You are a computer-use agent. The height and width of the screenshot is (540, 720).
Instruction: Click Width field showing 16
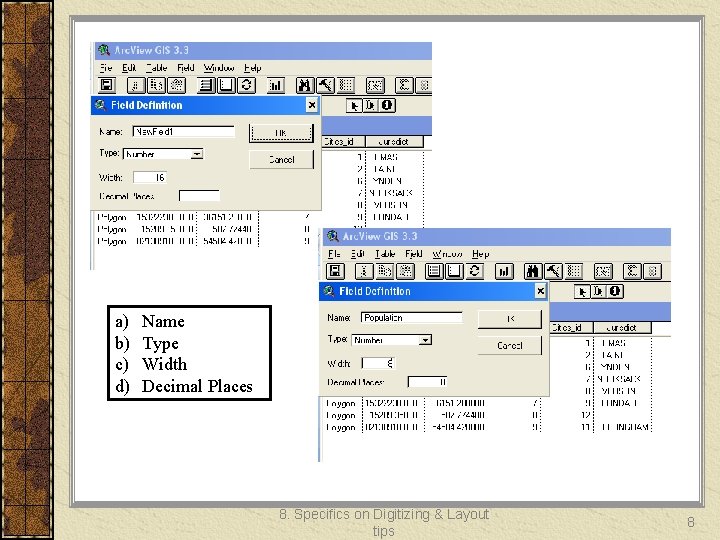pos(149,177)
